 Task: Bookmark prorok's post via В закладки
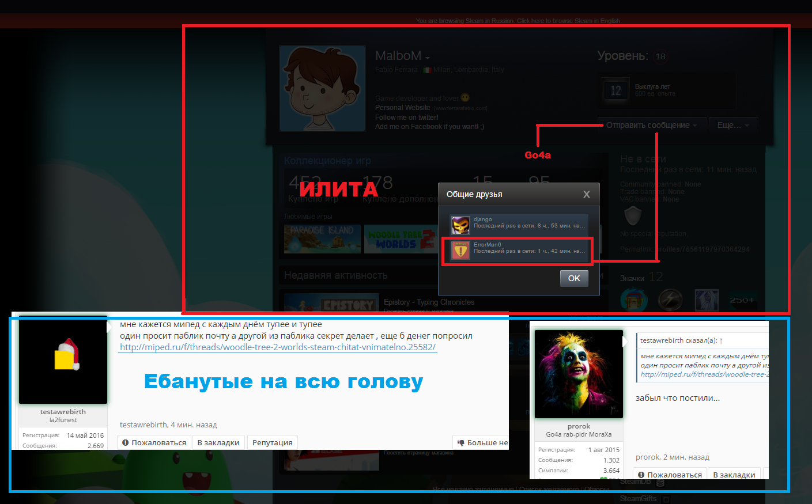[734, 475]
